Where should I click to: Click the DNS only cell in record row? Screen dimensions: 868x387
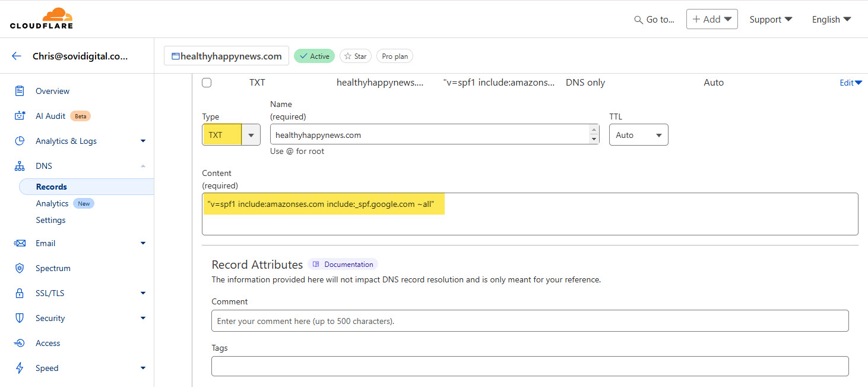pos(585,83)
